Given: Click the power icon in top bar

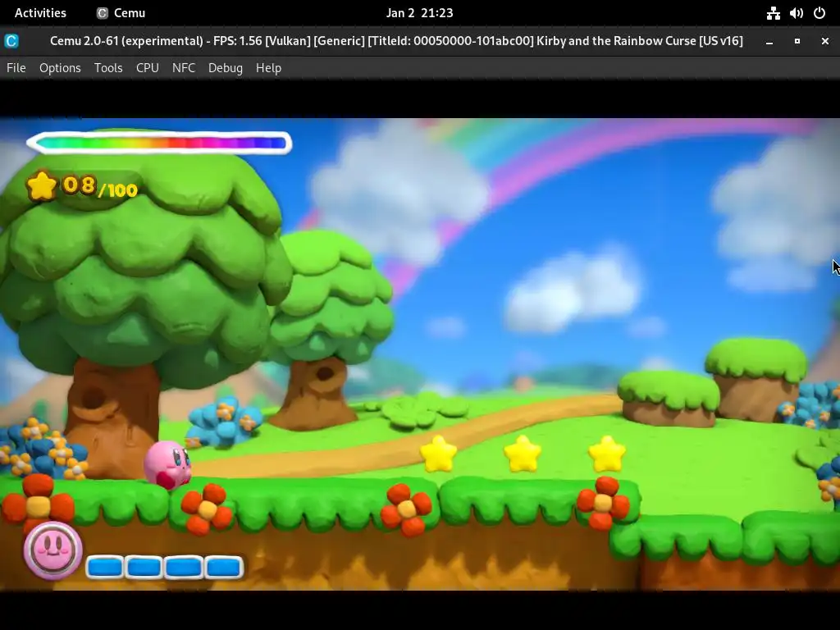Looking at the screenshot, I should click(819, 13).
